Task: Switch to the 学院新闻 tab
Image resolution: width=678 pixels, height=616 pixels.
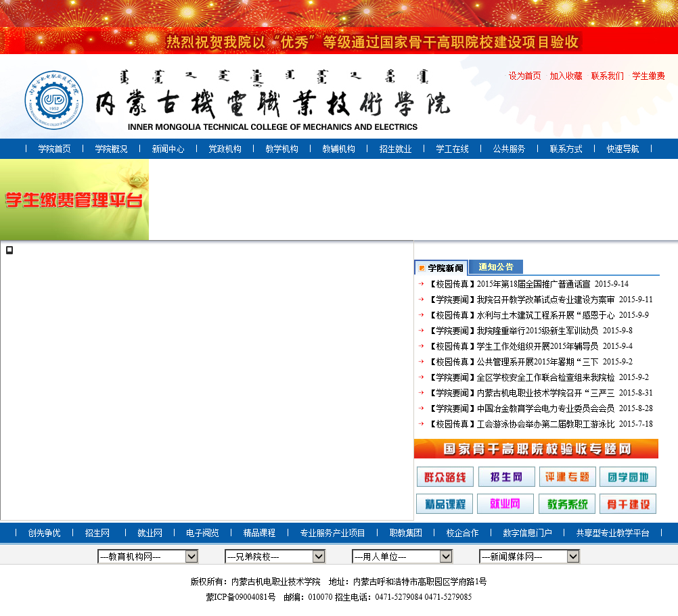Action: pos(441,268)
